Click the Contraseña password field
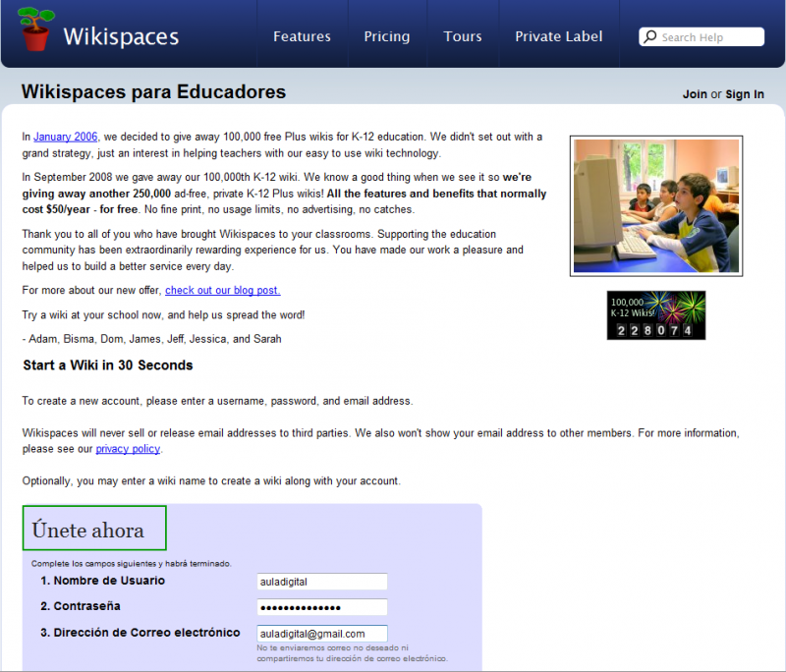Viewport: 786px width, 672px height. click(322, 607)
